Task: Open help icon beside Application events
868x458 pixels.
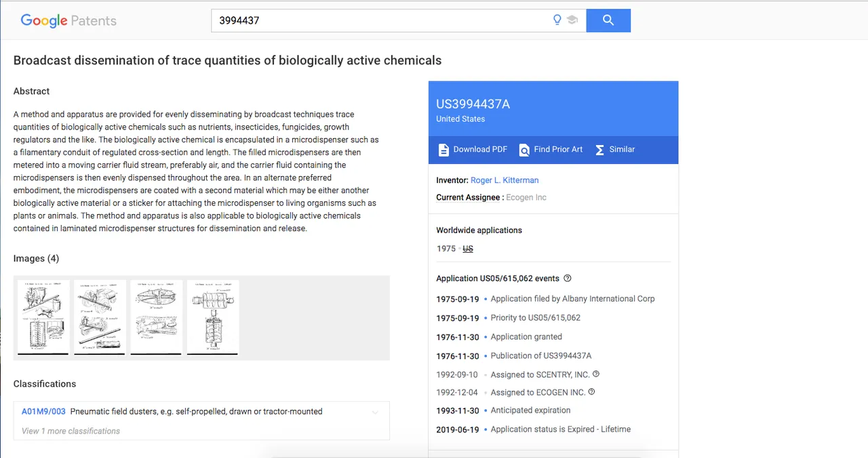Action: tap(568, 278)
